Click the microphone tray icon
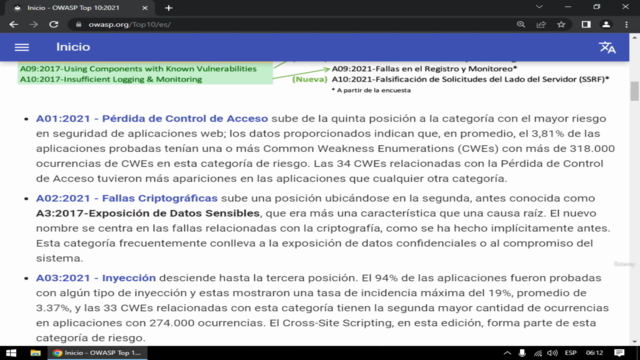This screenshot has width=640, height=360. pyautogui.click(x=522, y=353)
